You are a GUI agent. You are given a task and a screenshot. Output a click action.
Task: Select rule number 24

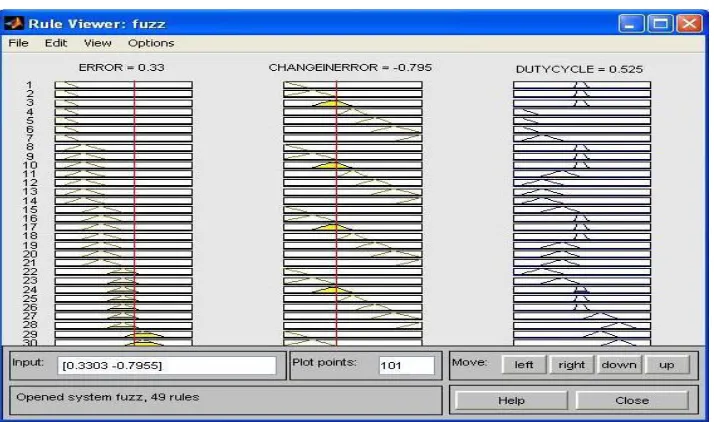coord(30,290)
